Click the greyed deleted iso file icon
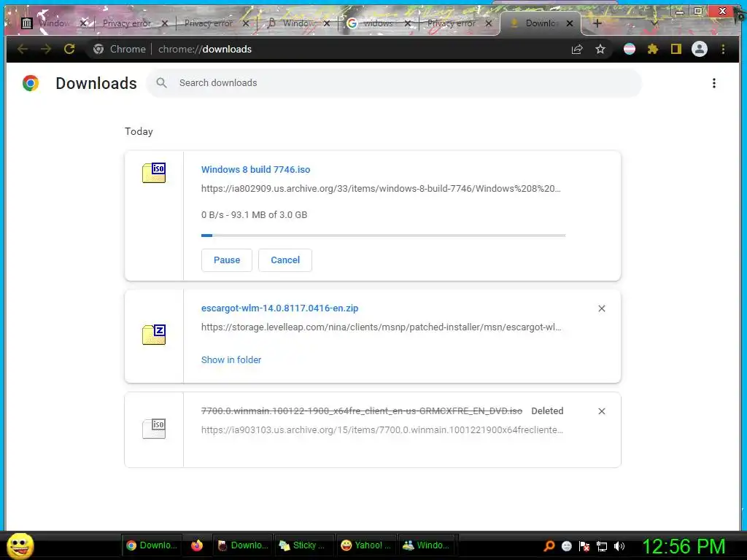747x560 pixels. (x=154, y=429)
